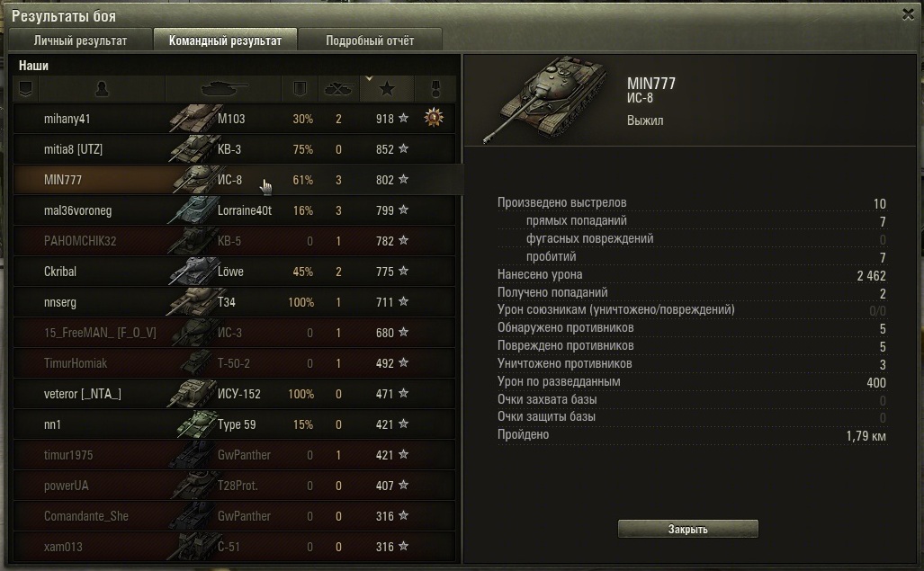Click the sort arrow above star column
This screenshot has width=924, height=571.
pyautogui.click(x=369, y=78)
